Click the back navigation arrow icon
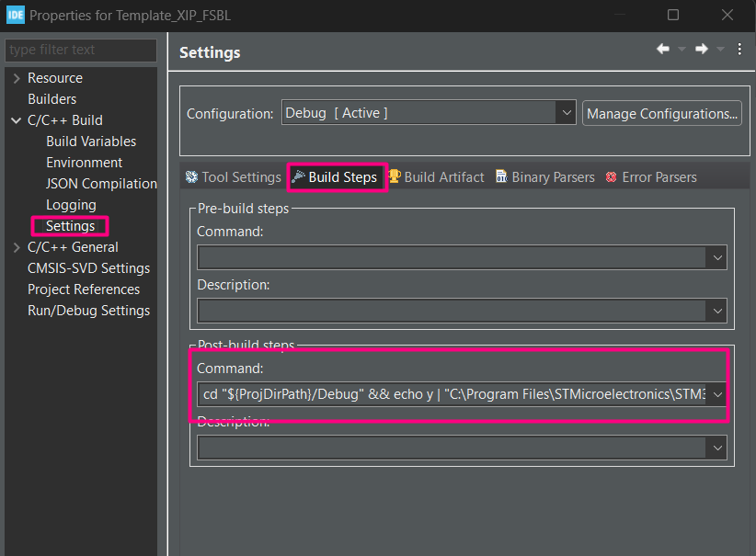 click(x=662, y=50)
